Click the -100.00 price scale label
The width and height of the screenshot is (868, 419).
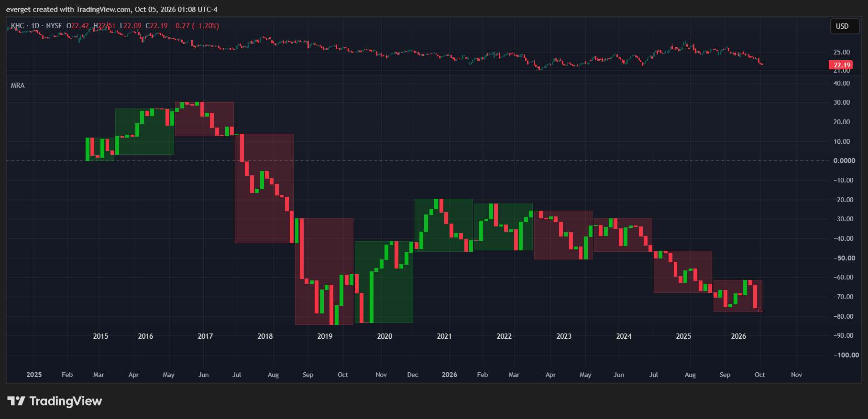click(x=846, y=355)
